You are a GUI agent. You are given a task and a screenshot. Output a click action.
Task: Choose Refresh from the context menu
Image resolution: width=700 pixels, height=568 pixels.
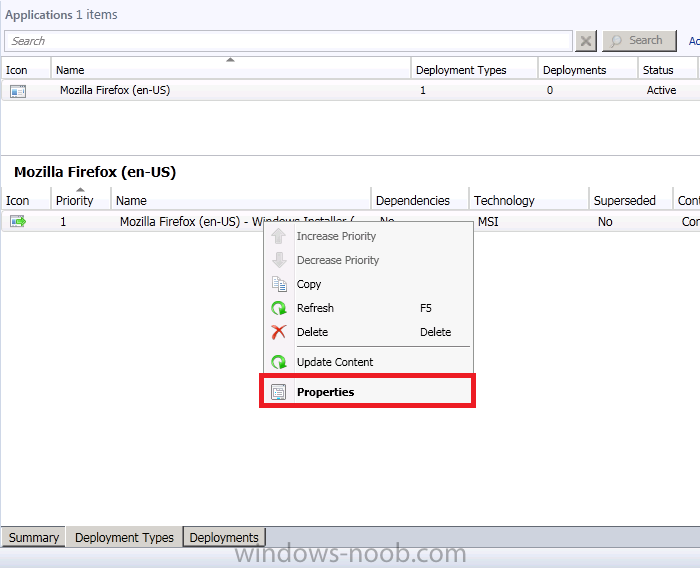point(367,308)
